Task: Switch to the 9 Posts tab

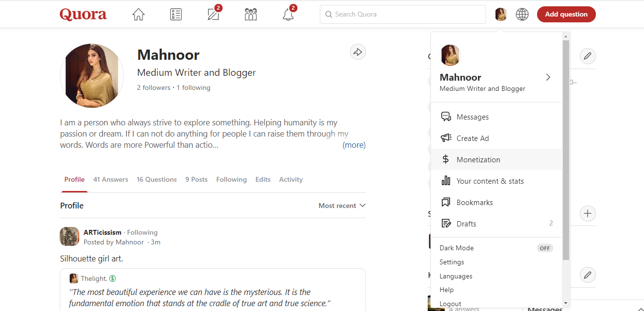Action: pos(196,179)
